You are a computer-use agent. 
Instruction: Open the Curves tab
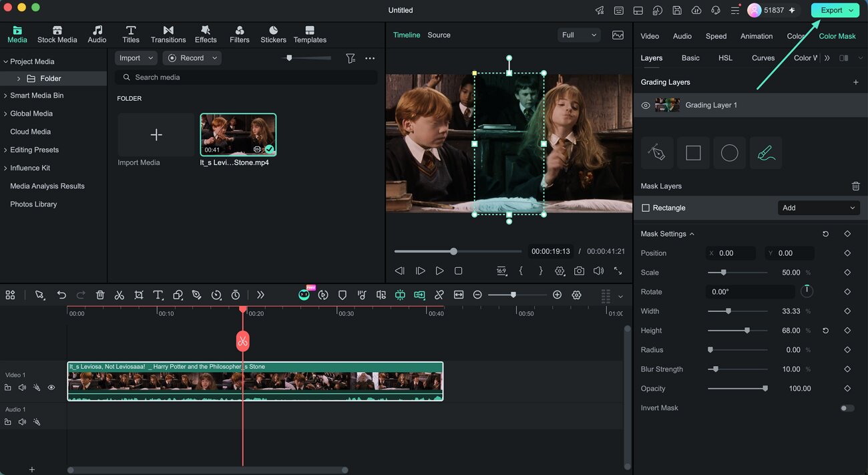763,58
